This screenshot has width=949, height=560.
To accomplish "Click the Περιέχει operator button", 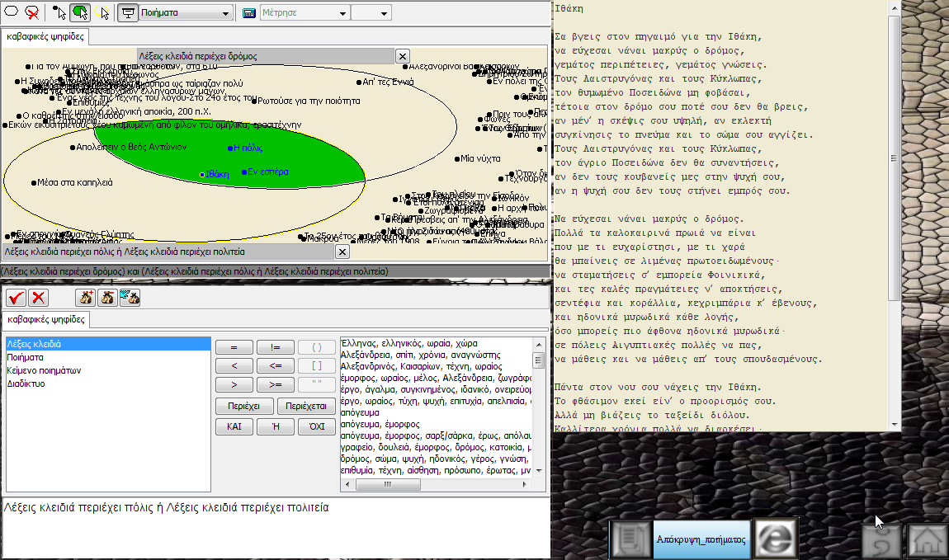I will coord(244,407).
